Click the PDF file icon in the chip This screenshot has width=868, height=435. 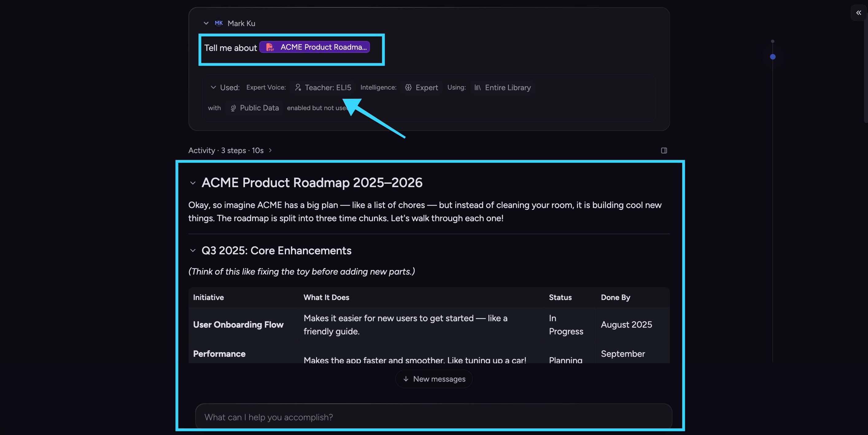click(x=270, y=47)
